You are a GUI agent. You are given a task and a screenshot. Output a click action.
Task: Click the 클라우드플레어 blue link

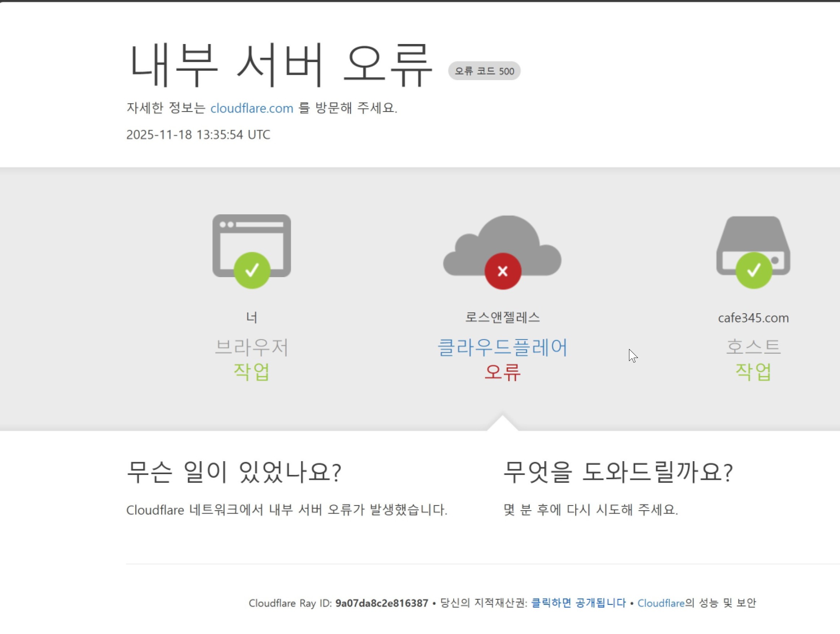(x=502, y=347)
